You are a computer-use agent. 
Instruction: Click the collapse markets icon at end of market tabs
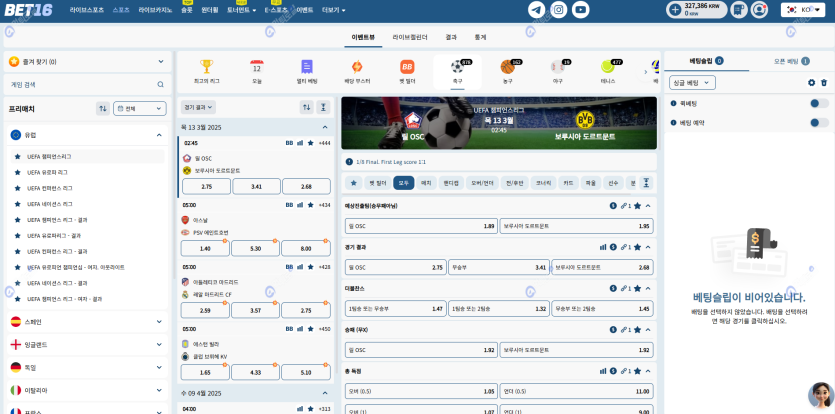646,183
